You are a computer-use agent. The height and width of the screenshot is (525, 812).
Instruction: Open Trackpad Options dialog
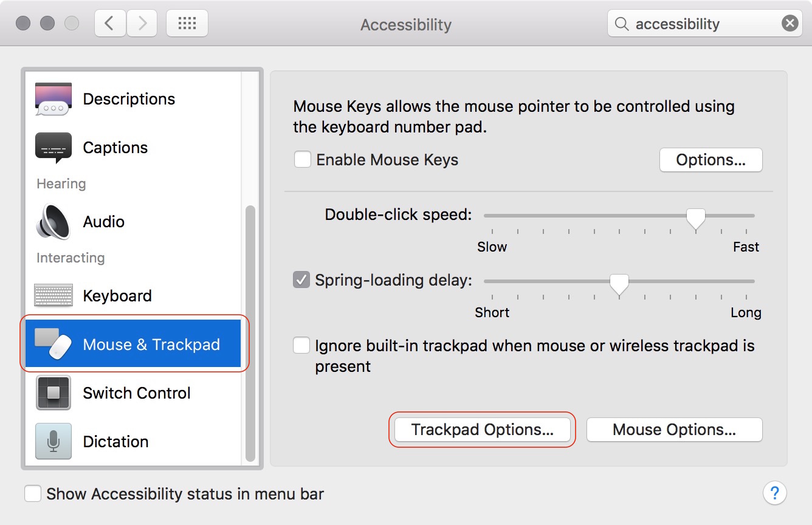click(482, 430)
